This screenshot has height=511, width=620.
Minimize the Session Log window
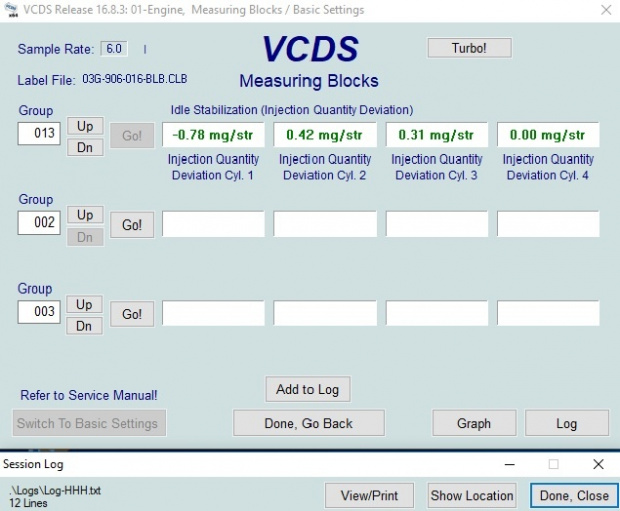coord(510,464)
